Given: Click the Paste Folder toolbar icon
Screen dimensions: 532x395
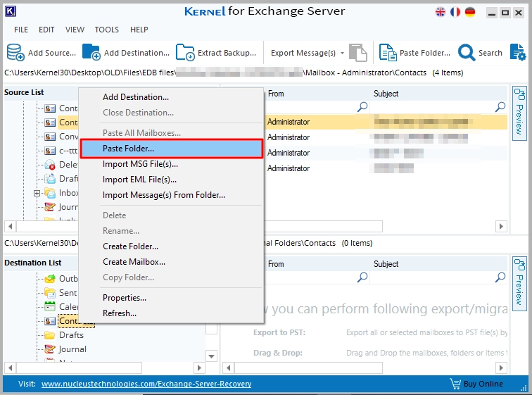Looking at the screenshot, I should 388,53.
